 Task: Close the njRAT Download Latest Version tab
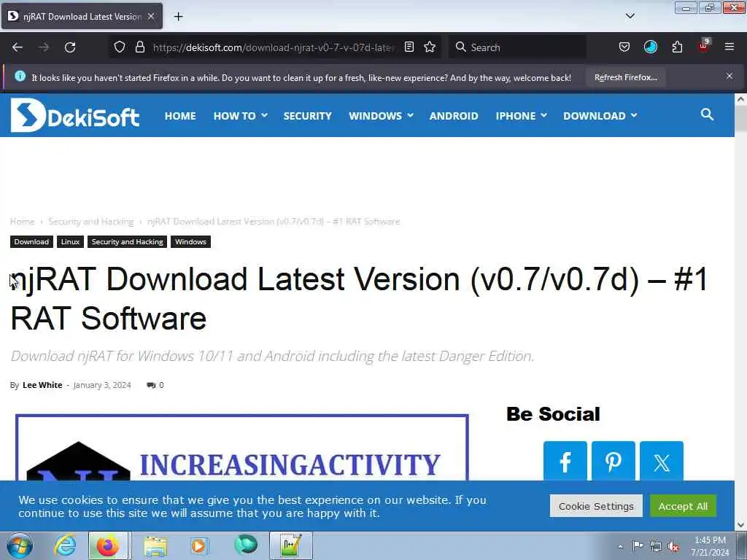pos(151,16)
